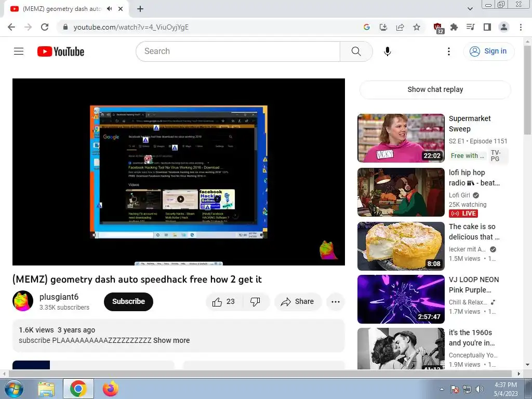
Task: Click the Share button
Action: click(x=297, y=301)
